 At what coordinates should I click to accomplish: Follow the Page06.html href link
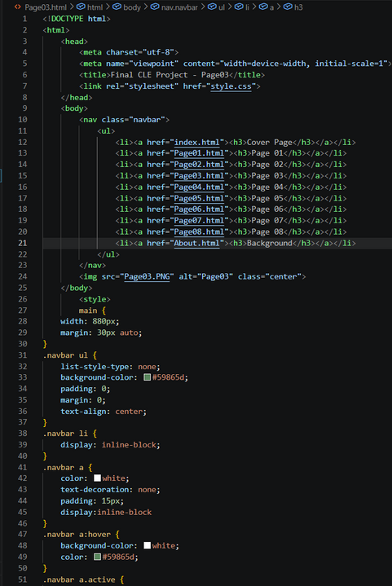tap(199, 209)
